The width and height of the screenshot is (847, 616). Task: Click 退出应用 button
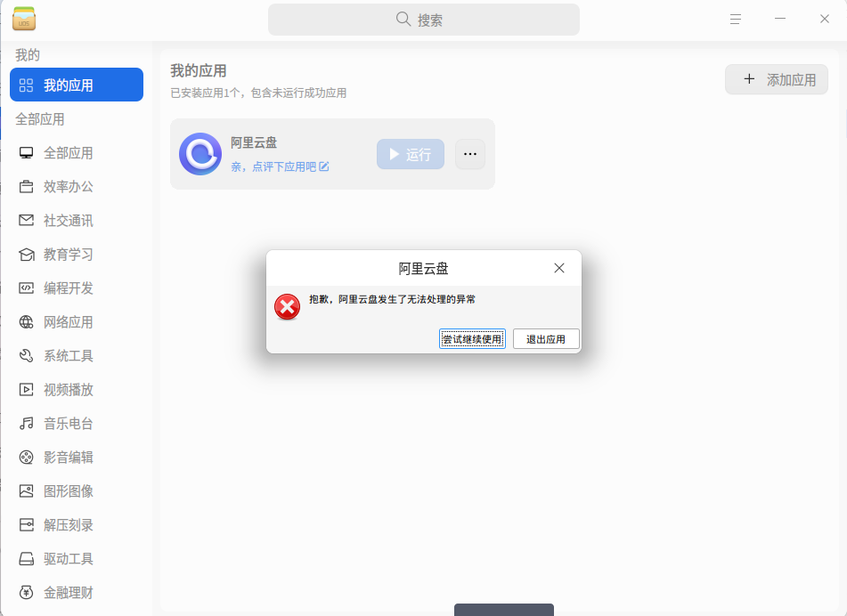[x=546, y=339]
